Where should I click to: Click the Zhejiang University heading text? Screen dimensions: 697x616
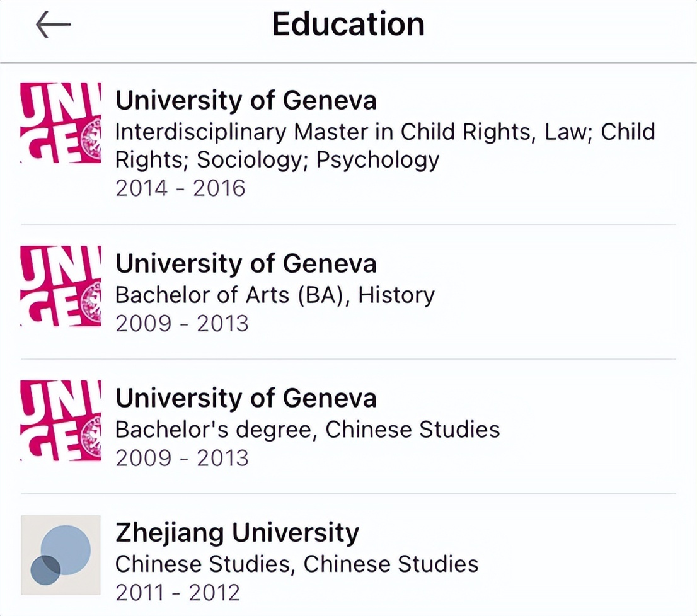[x=236, y=532]
